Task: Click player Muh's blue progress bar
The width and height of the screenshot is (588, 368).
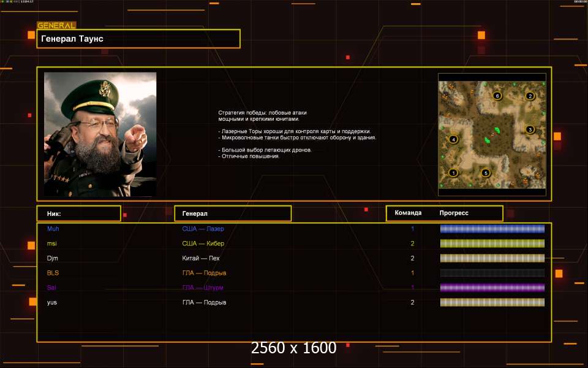Action: pyautogui.click(x=492, y=229)
